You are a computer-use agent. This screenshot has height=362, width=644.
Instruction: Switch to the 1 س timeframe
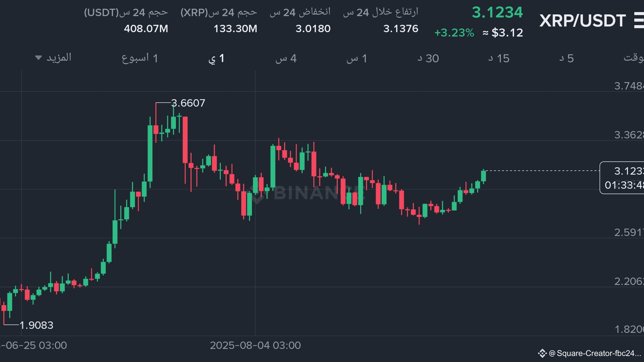[x=357, y=58]
